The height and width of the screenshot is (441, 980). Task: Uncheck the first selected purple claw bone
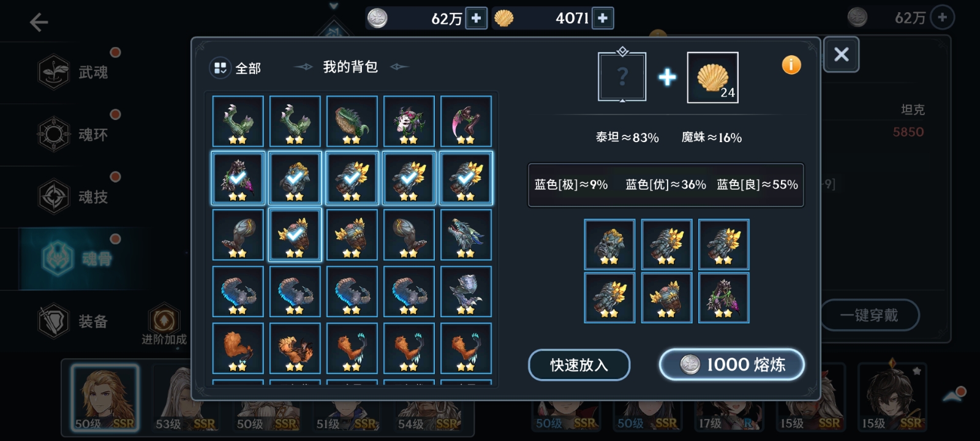(x=238, y=178)
